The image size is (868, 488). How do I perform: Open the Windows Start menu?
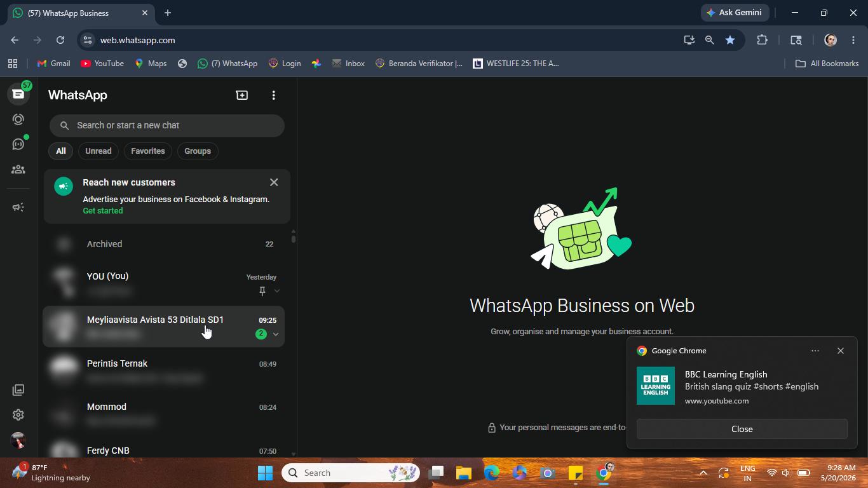click(x=265, y=473)
